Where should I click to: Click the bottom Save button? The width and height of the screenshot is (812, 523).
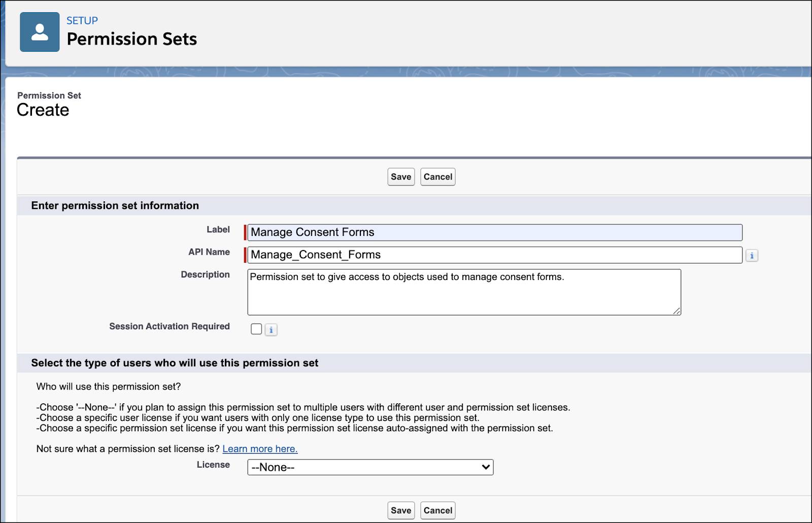pos(401,510)
